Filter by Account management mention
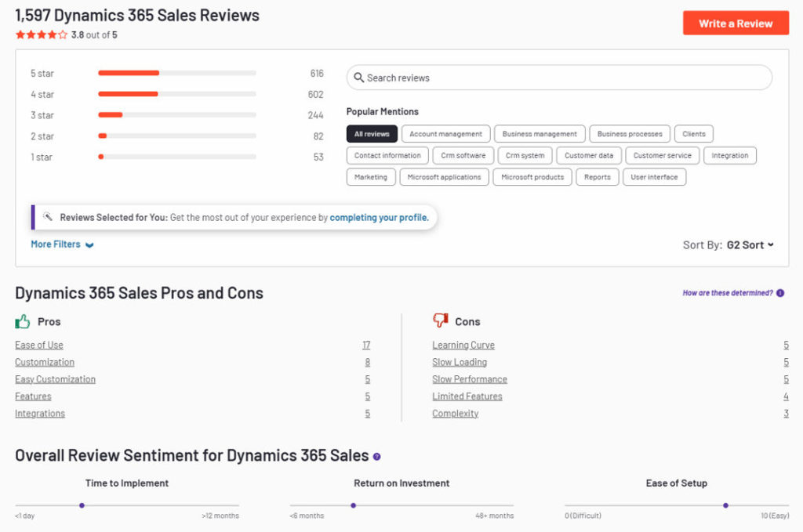This screenshot has width=803, height=532. (445, 134)
